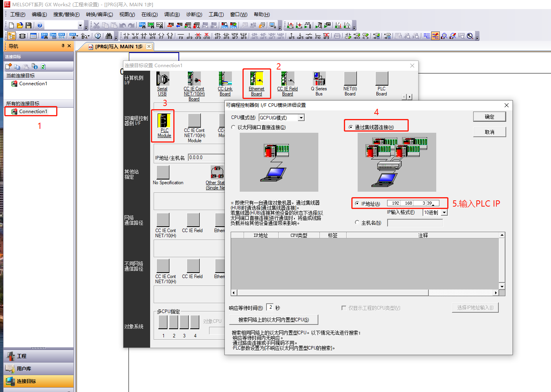Open project using the folder icon
The image size is (551, 392).
(20, 26)
